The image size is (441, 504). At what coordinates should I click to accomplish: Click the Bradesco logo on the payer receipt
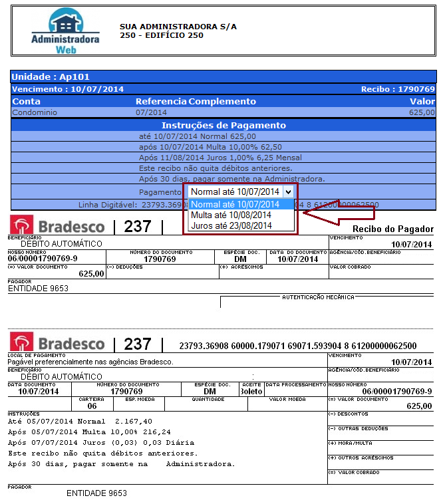[58, 227]
